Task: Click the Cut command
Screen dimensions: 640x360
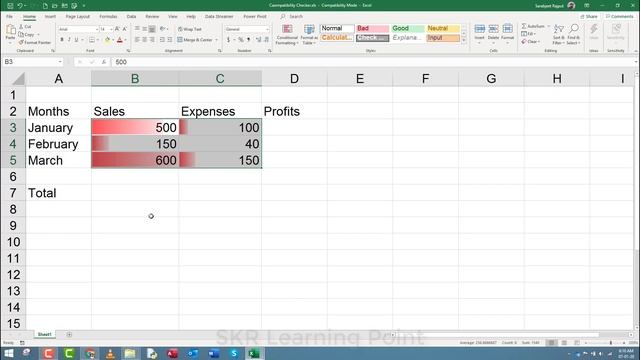Action: (x=25, y=27)
